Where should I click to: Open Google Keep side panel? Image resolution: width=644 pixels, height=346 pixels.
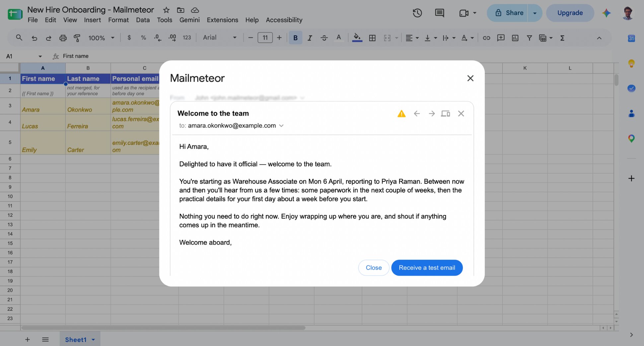click(x=631, y=63)
